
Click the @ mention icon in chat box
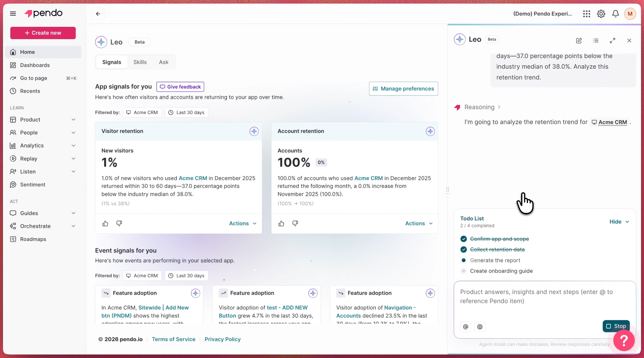[466, 327]
